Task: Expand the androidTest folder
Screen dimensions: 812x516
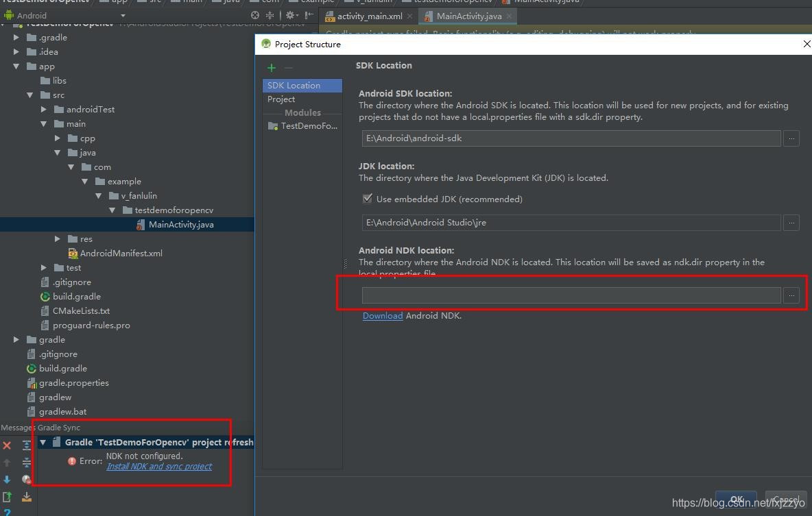Action: [x=43, y=109]
